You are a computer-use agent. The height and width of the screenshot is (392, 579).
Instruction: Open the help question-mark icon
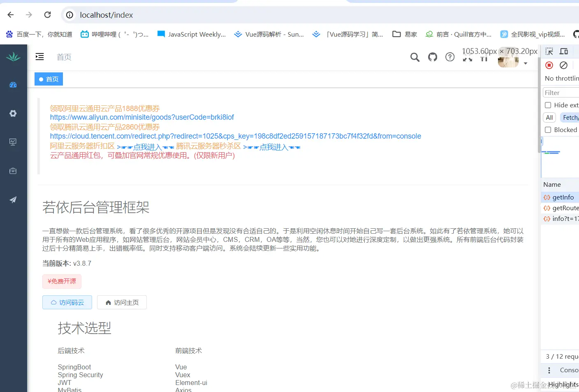click(450, 57)
